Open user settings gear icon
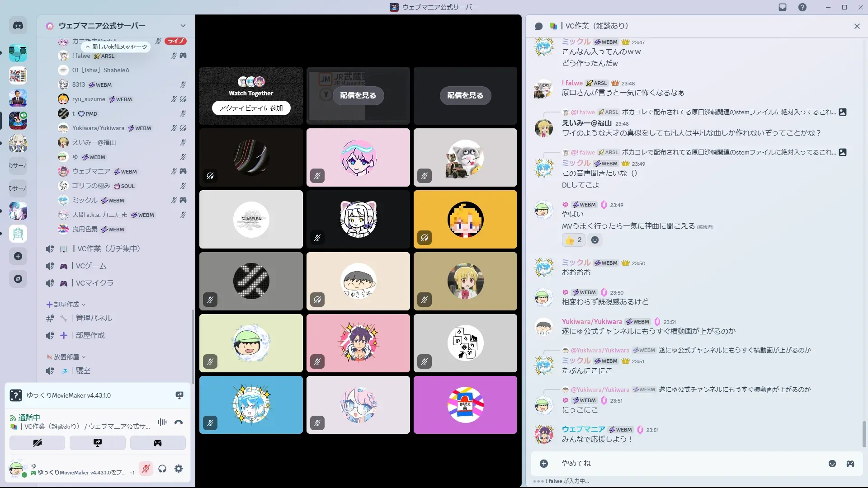Screen dimensions: 868x488 [x=179, y=469]
